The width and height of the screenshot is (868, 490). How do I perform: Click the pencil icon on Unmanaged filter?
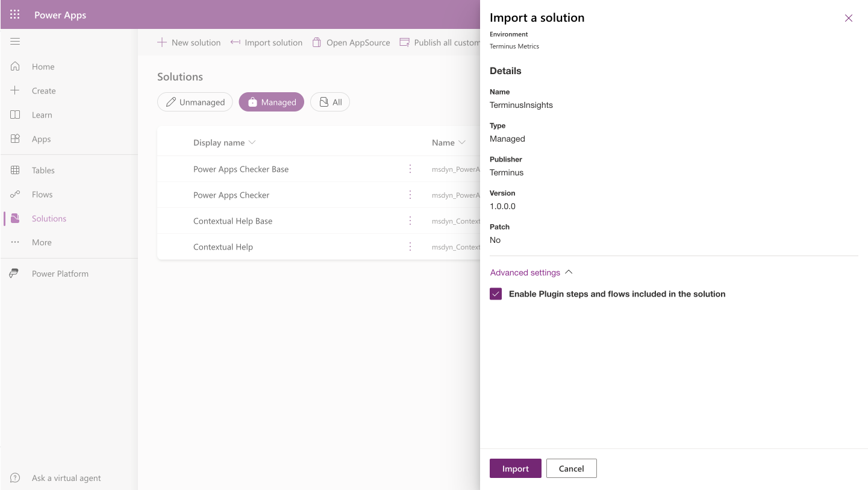(171, 102)
